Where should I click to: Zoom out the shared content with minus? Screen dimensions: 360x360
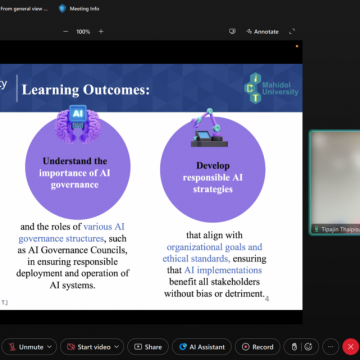pyautogui.click(x=66, y=32)
